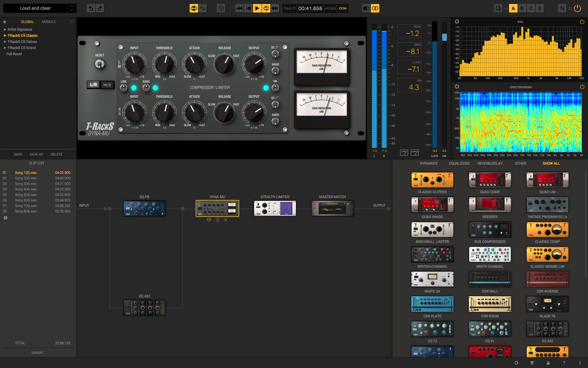
Task: Turn the Dyna-MU top INPUT knob
Action: point(134,64)
